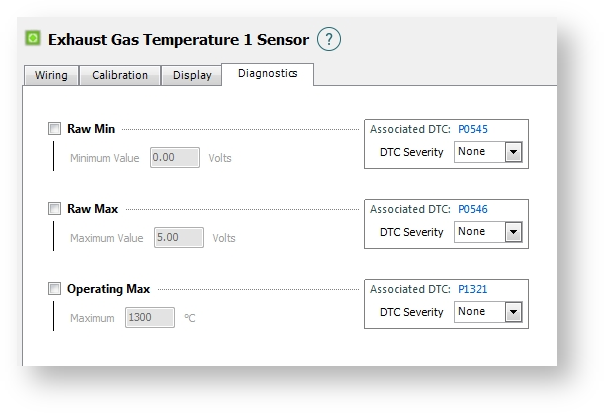605x414 pixels.
Task: Click the green sensor status icon
Action: point(33,39)
